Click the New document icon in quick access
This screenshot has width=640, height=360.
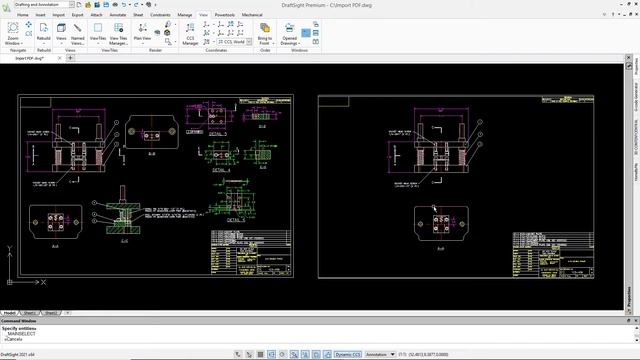point(79,4)
